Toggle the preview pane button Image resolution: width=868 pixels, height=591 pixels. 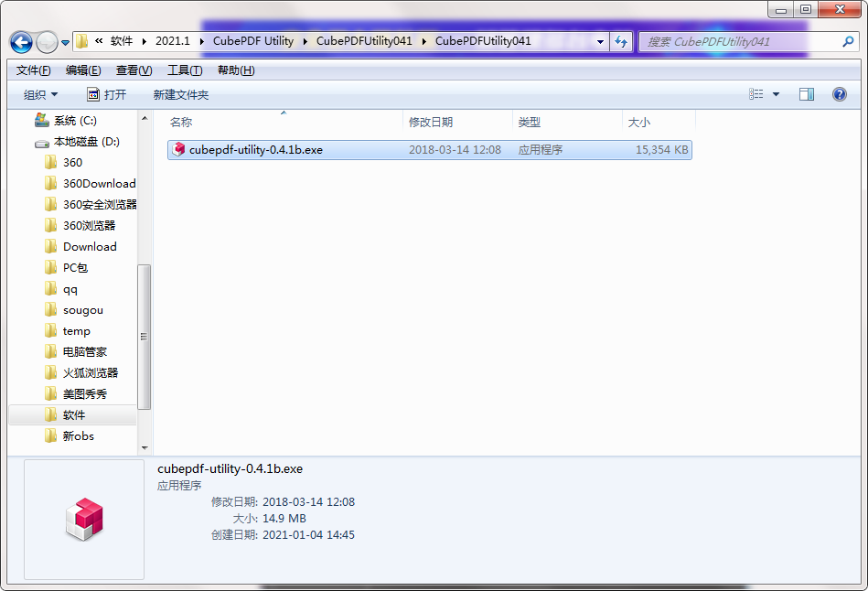point(806,93)
